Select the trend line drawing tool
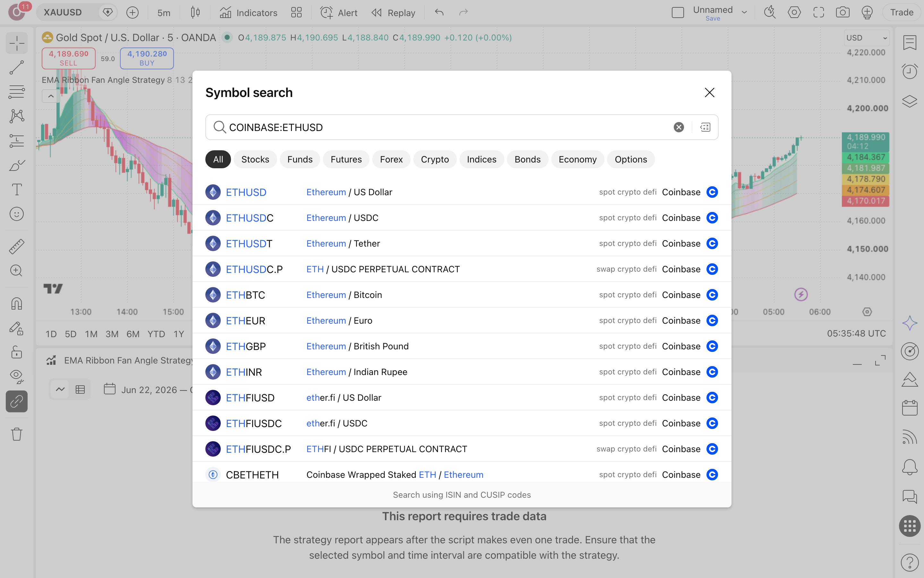Screen dimensions: 924x578 pyautogui.click(x=16, y=67)
